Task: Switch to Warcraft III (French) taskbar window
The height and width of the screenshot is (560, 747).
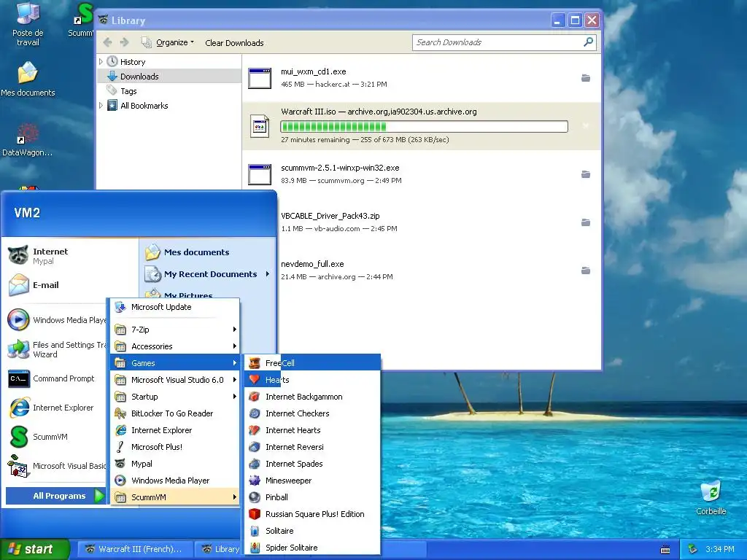Action: [x=134, y=549]
